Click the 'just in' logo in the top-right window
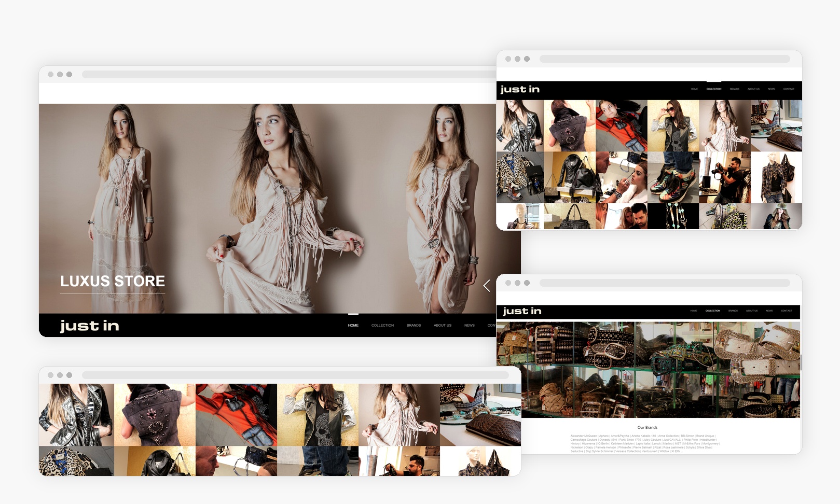 [520, 89]
